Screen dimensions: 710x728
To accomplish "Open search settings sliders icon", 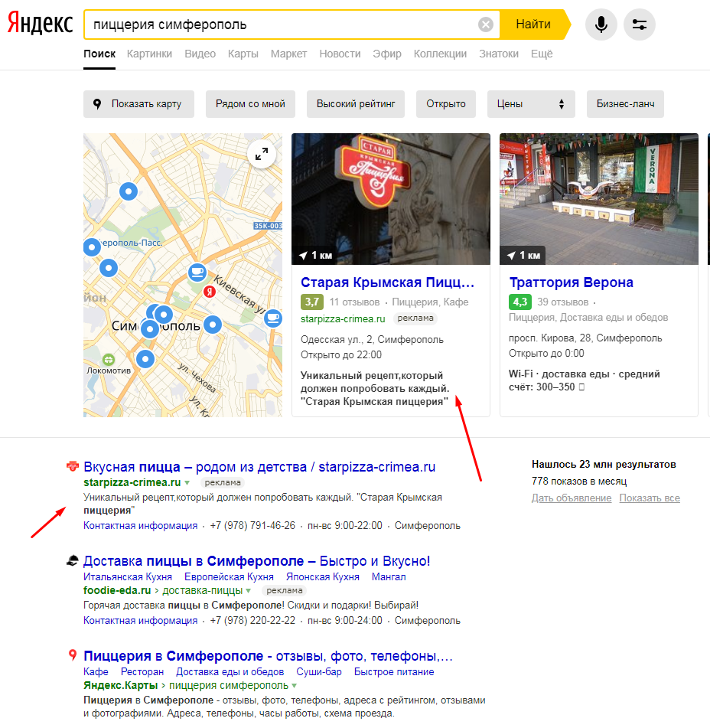I will (x=640, y=24).
